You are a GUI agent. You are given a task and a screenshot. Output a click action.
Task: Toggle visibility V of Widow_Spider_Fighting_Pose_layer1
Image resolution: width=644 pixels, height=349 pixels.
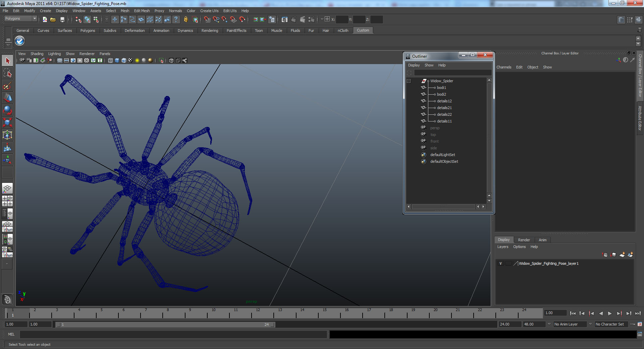coord(500,263)
